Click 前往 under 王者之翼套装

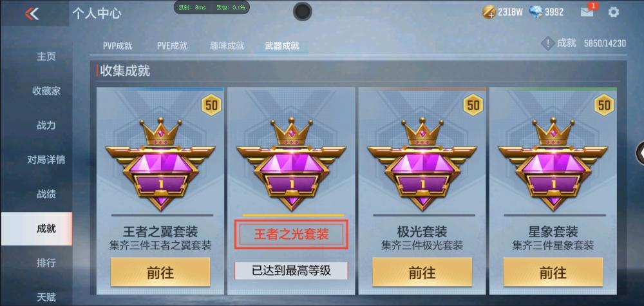[160, 272]
